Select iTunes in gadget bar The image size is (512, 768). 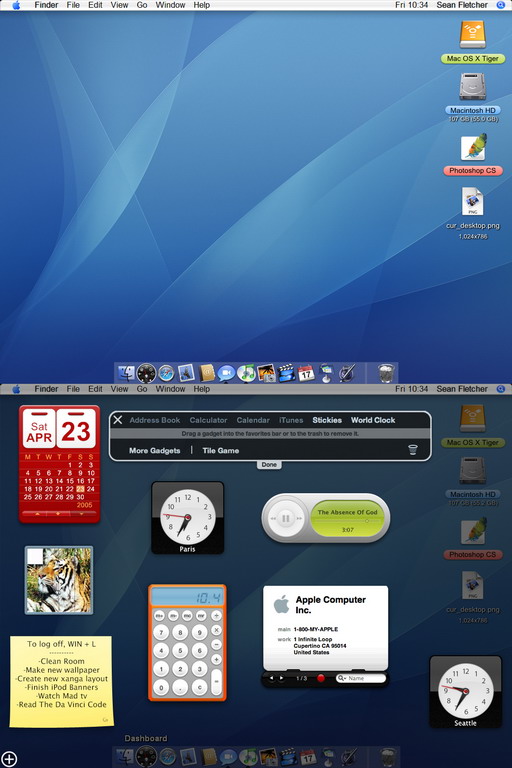(291, 420)
